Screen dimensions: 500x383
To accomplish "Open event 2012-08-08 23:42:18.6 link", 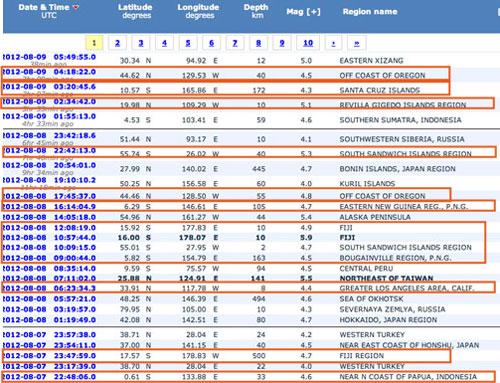I will 49,136.
